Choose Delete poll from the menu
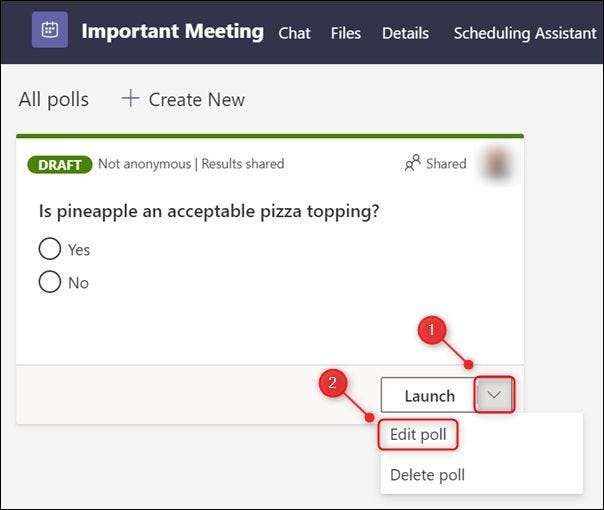The image size is (604, 510). pos(427,475)
